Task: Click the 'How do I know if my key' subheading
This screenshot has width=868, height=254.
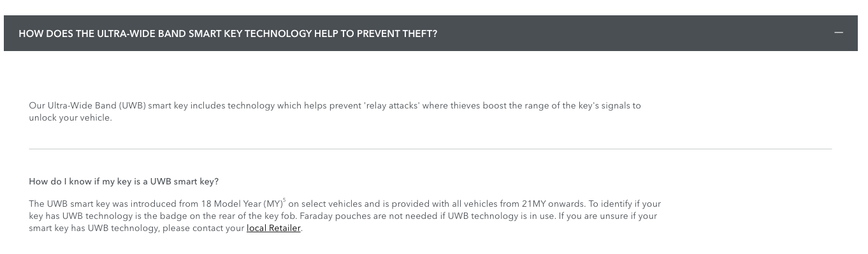Action: point(124,181)
